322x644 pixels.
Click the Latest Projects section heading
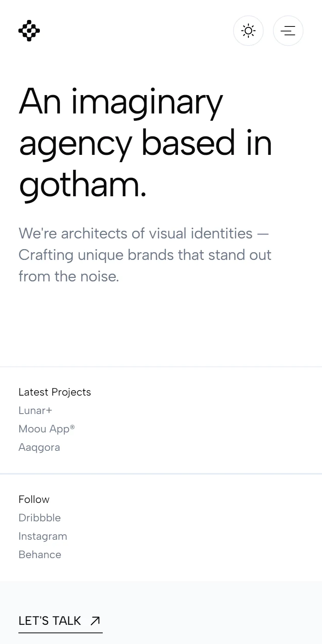55,392
